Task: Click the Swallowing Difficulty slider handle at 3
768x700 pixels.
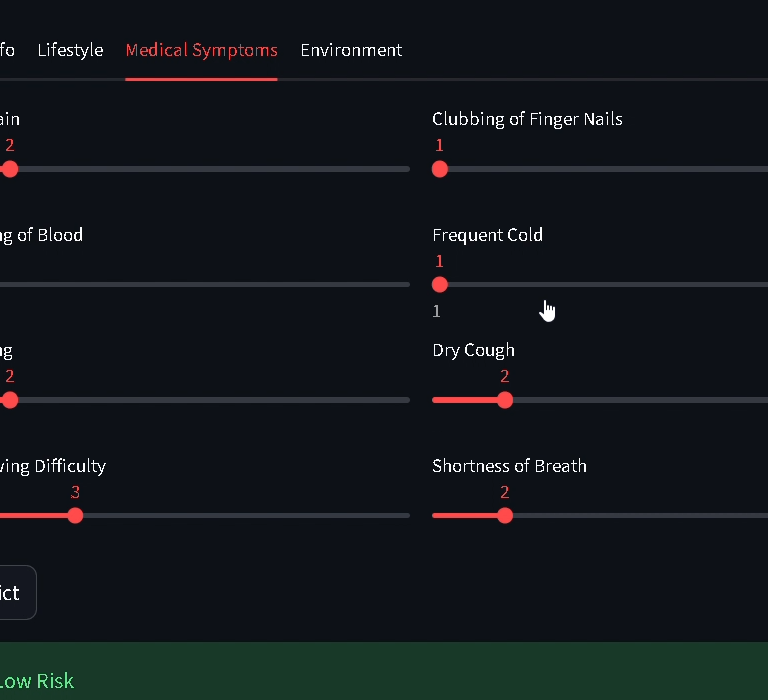Action: (75, 516)
